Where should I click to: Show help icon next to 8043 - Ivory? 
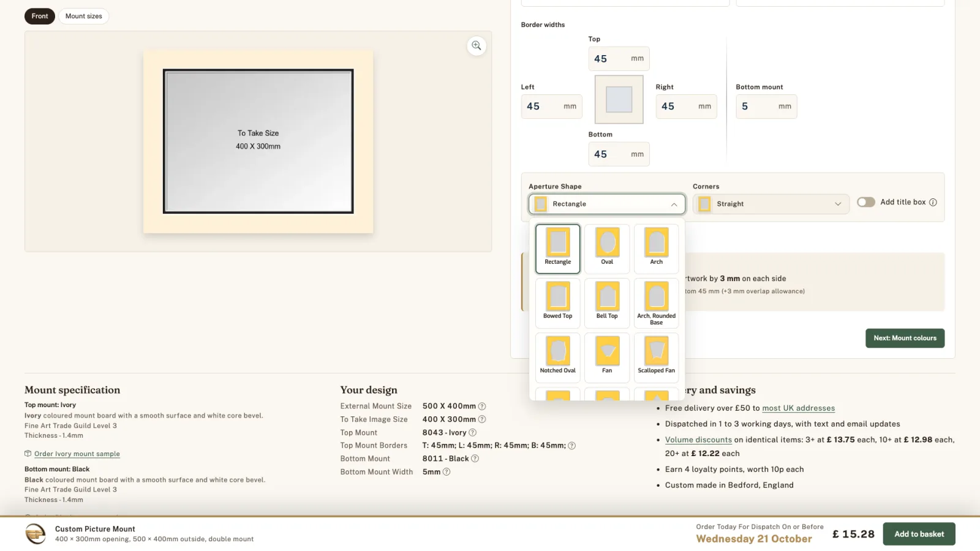[472, 433]
